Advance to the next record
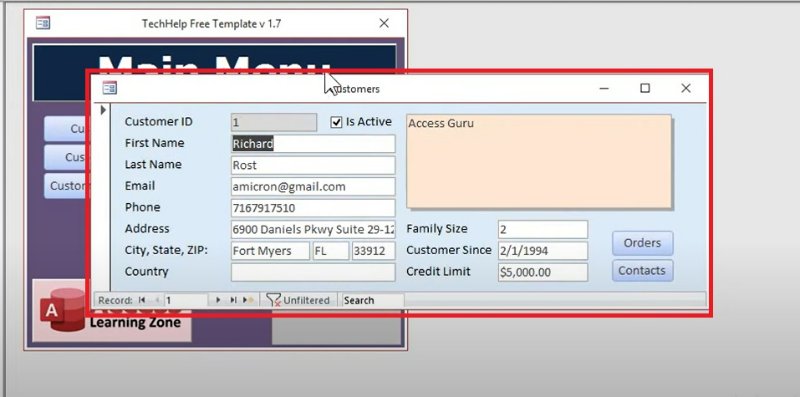This screenshot has width=800, height=397. pyautogui.click(x=218, y=300)
